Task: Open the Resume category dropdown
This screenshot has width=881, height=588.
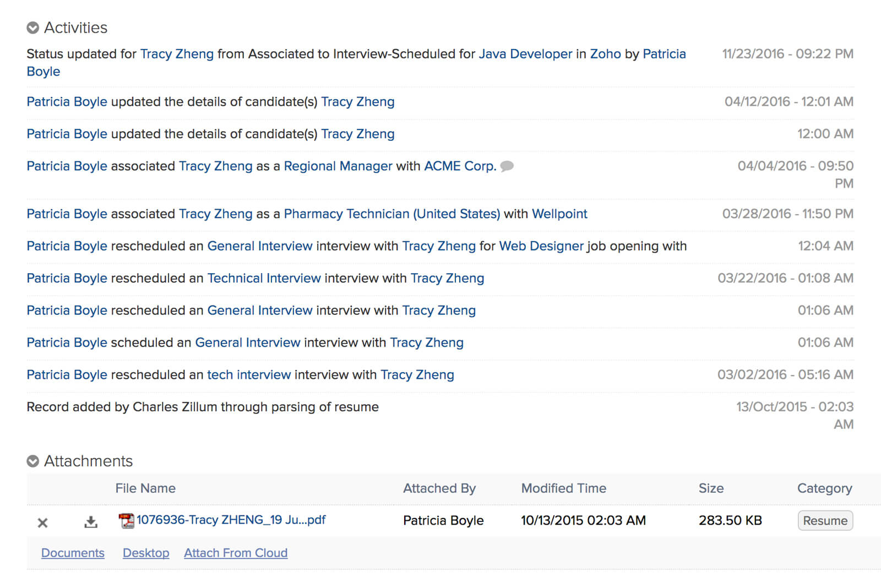Action: 825,520
